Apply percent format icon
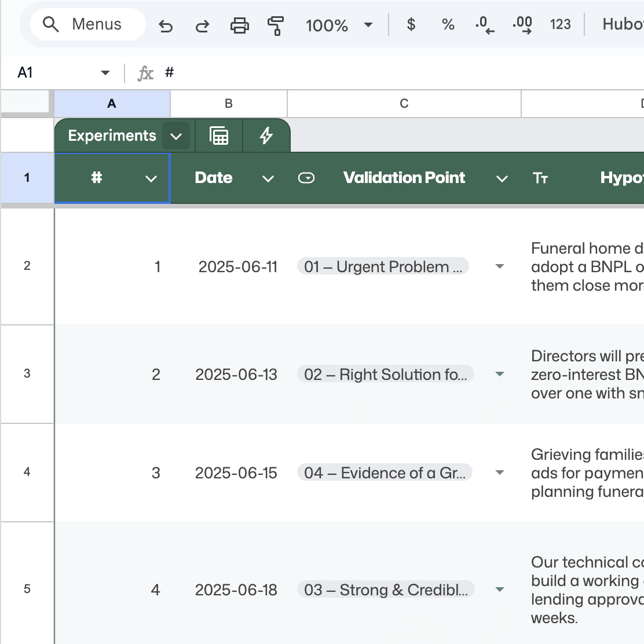Screen dimensions: 644x644 coord(448,24)
